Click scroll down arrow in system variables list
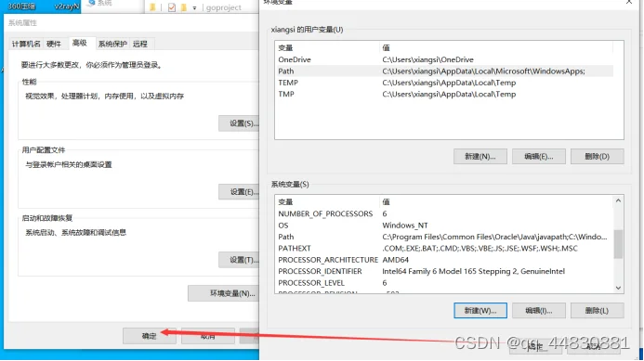Image resolution: width=644 pixels, height=361 pixels. [x=618, y=288]
